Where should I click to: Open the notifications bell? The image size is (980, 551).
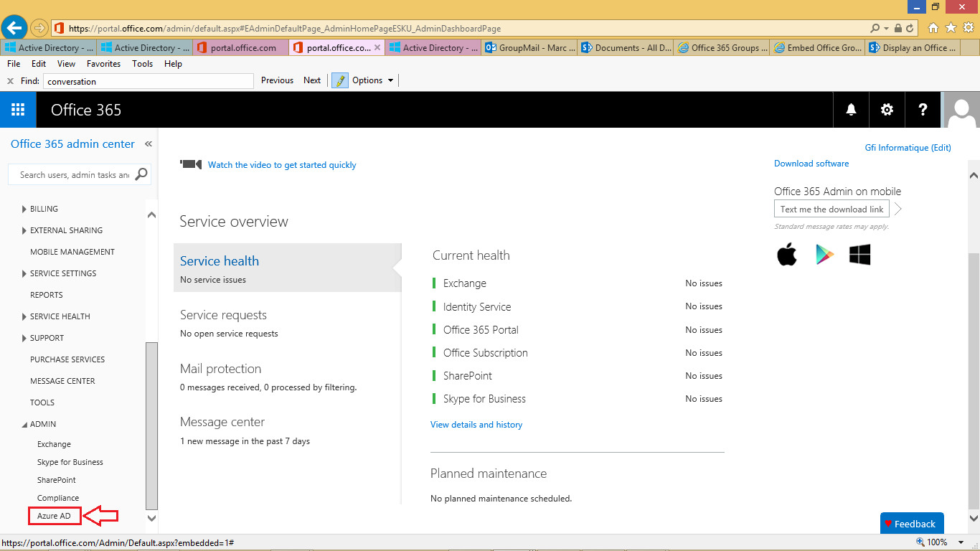click(x=851, y=110)
